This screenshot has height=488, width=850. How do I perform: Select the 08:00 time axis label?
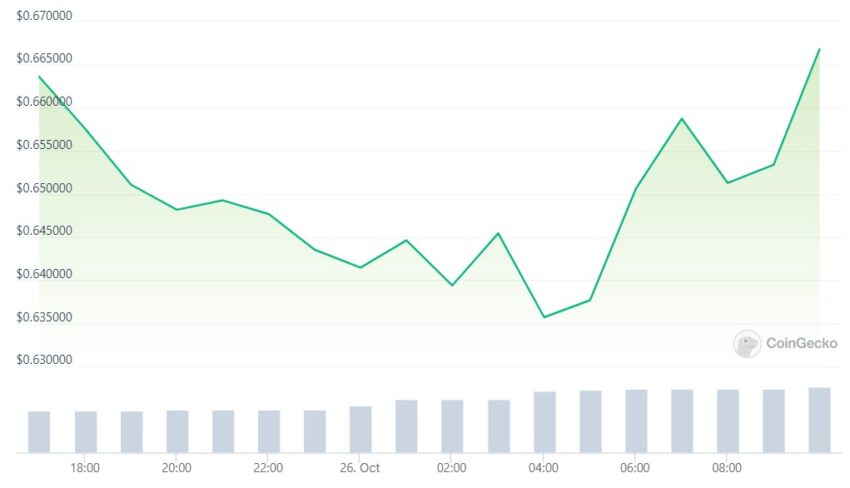coord(726,468)
